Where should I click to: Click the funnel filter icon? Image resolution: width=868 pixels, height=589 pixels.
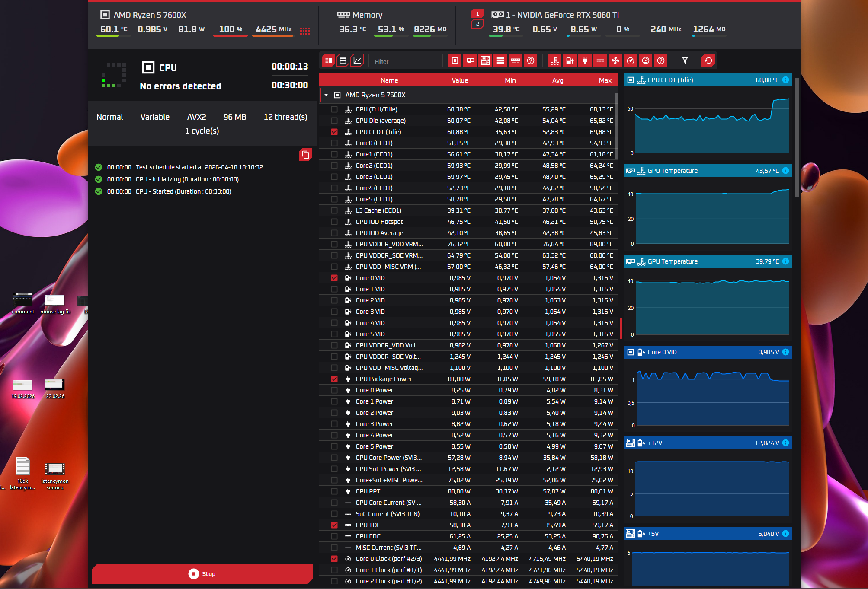[685, 60]
